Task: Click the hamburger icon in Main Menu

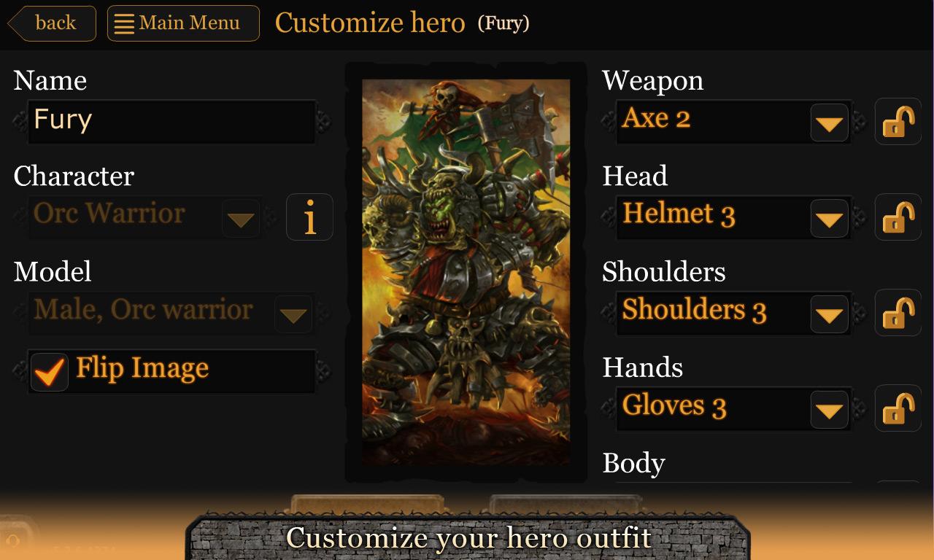Action: [x=124, y=24]
